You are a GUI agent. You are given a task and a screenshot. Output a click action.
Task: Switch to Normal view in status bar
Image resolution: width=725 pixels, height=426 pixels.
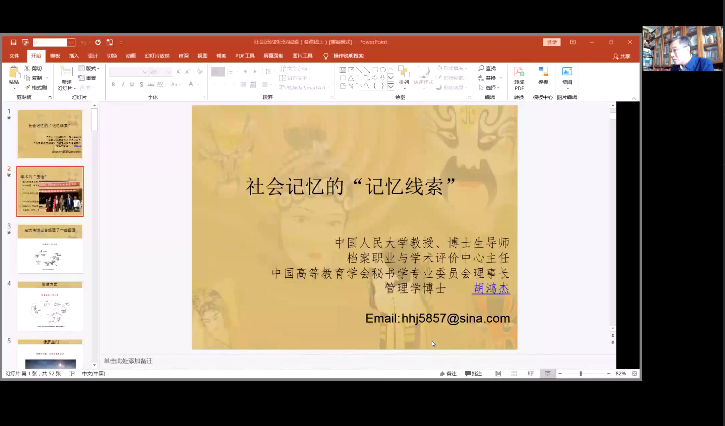(498, 373)
